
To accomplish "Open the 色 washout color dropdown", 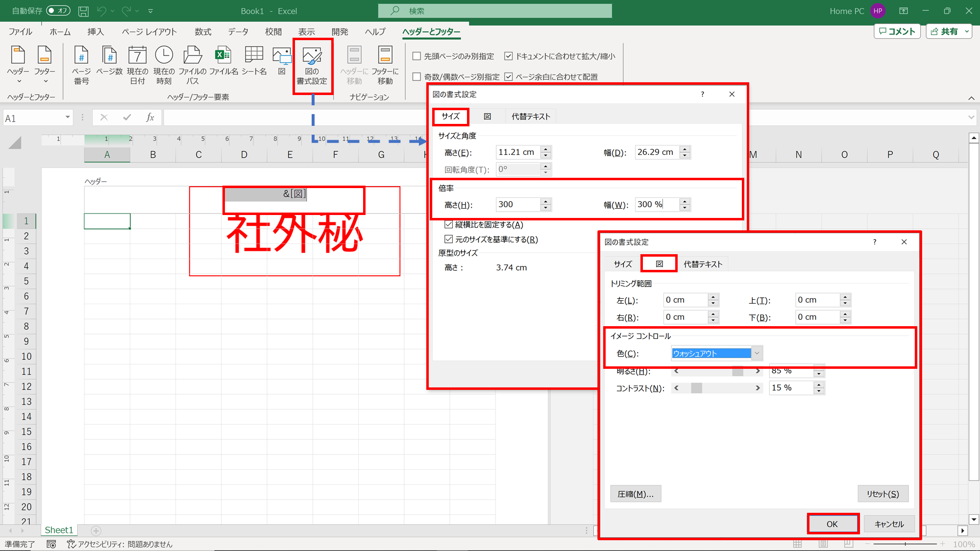I will [x=758, y=353].
